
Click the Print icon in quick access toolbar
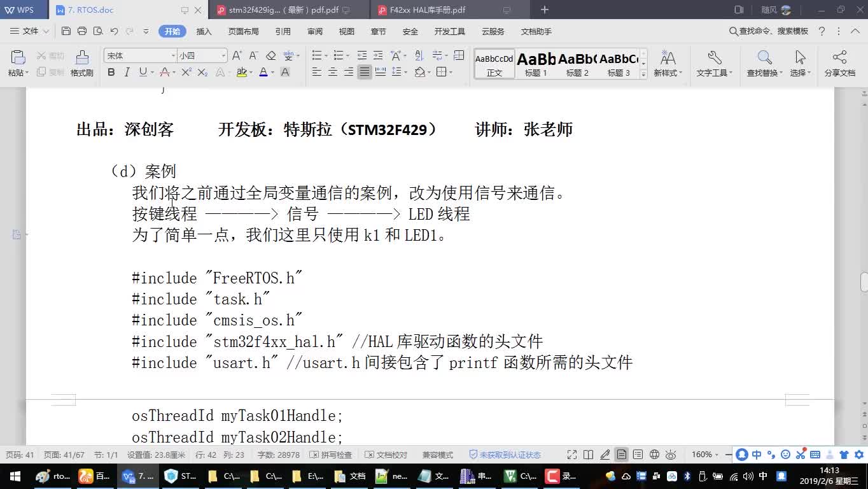[x=82, y=31]
